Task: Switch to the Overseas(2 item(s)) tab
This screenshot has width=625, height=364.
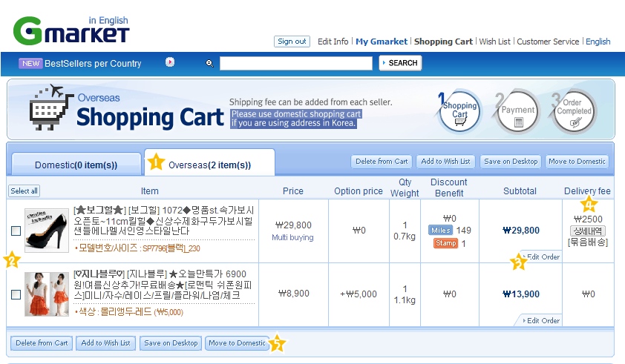Action: point(209,163)
